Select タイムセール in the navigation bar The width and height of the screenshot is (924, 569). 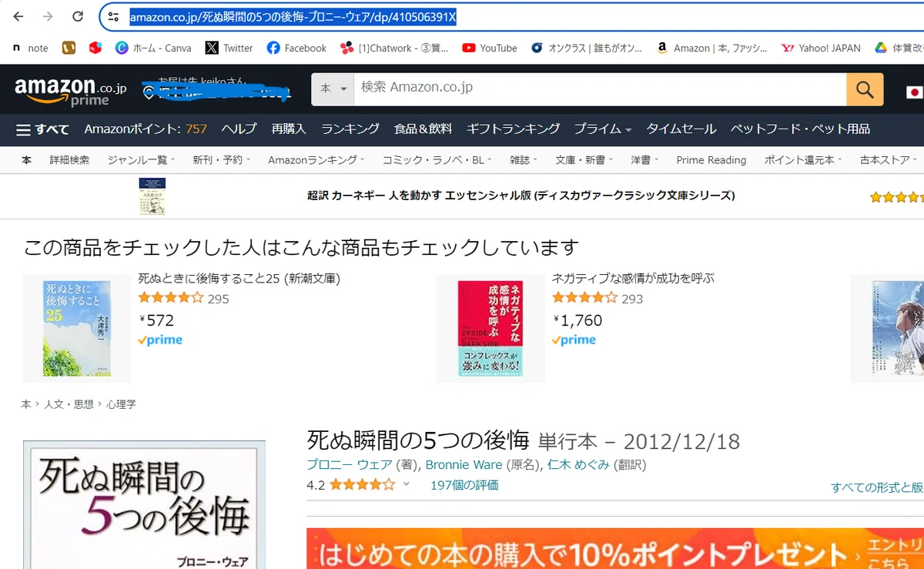click(x=681, y=129)
